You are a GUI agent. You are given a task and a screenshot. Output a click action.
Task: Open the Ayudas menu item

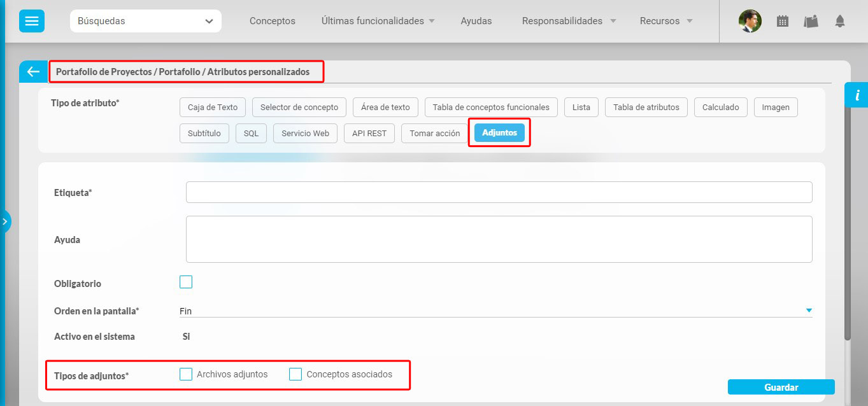pyautogui.click(x=476, y=21)
